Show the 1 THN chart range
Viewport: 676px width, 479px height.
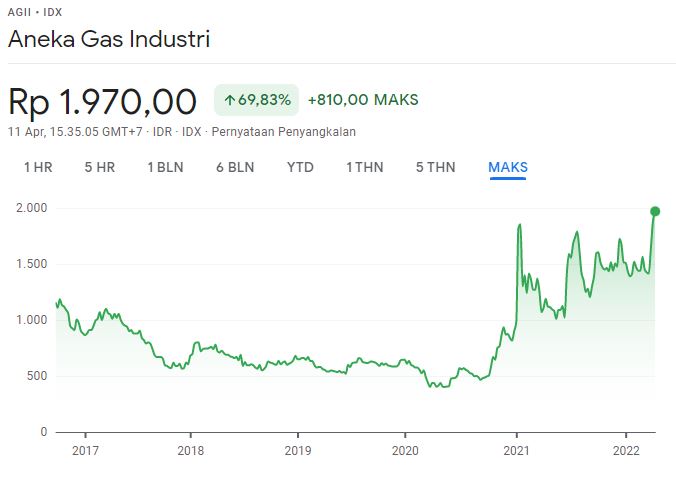click(x=365, y=167)
